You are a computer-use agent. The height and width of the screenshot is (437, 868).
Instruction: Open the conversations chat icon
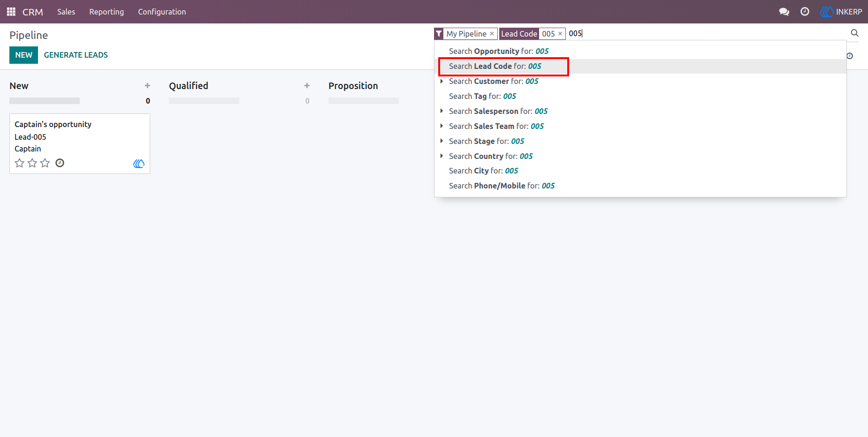784,12
